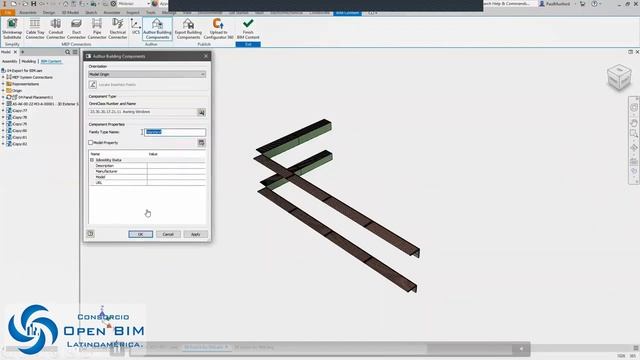Click the signed-in user account button

pos(555,4)
